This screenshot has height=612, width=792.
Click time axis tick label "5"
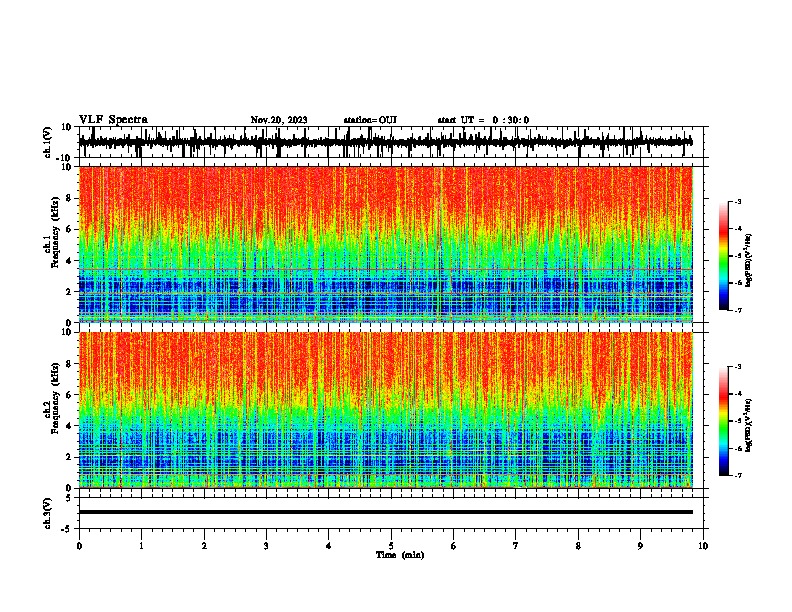pos(391,546)
